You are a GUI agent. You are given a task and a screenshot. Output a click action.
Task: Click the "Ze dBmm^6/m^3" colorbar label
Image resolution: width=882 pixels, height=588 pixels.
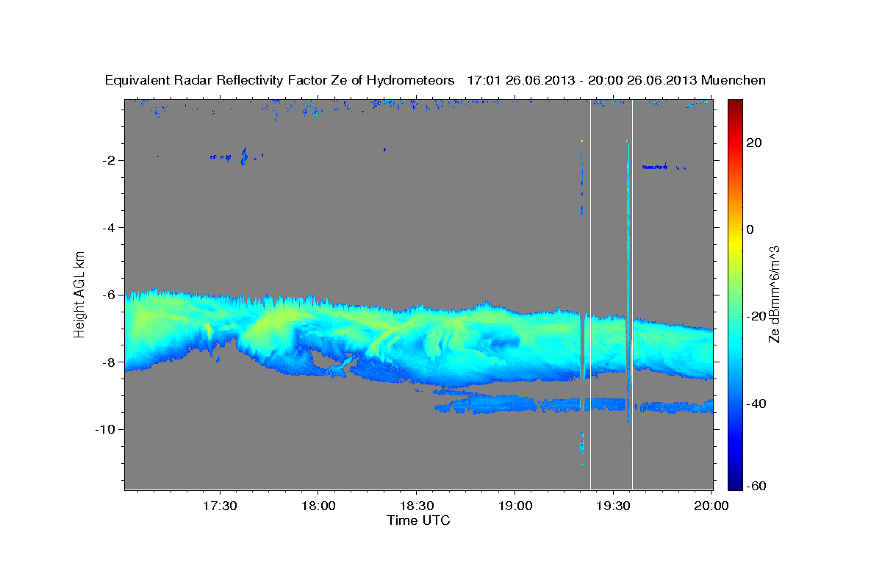point(774,295)
